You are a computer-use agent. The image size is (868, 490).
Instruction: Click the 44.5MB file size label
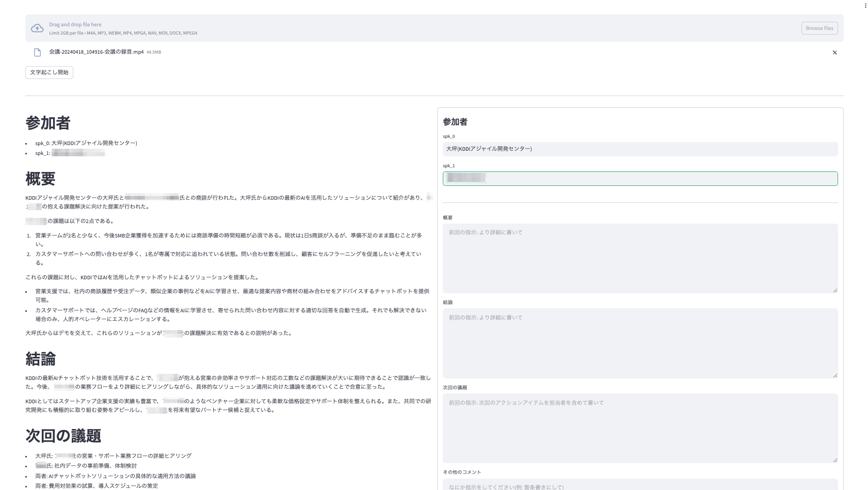pyautogui.click(x=154, y=52)
